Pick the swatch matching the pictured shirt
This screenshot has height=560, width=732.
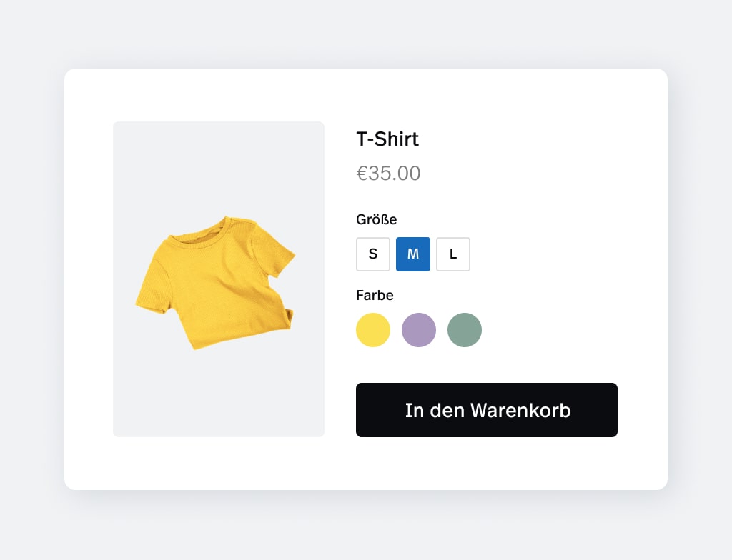[x=373, y=330]
